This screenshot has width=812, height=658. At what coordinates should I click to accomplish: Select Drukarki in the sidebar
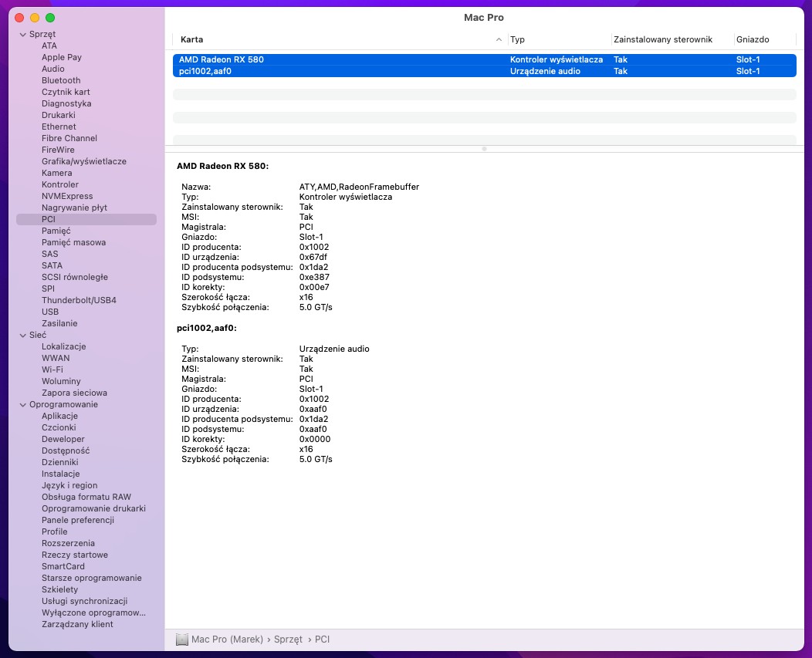point(59,115)
